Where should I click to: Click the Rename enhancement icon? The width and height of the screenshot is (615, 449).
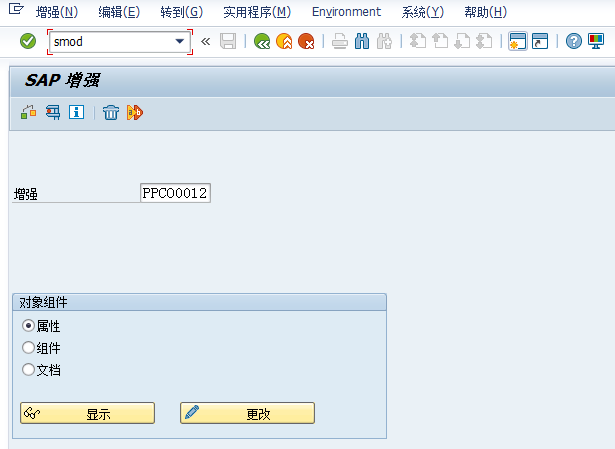[x=135, y=113]
